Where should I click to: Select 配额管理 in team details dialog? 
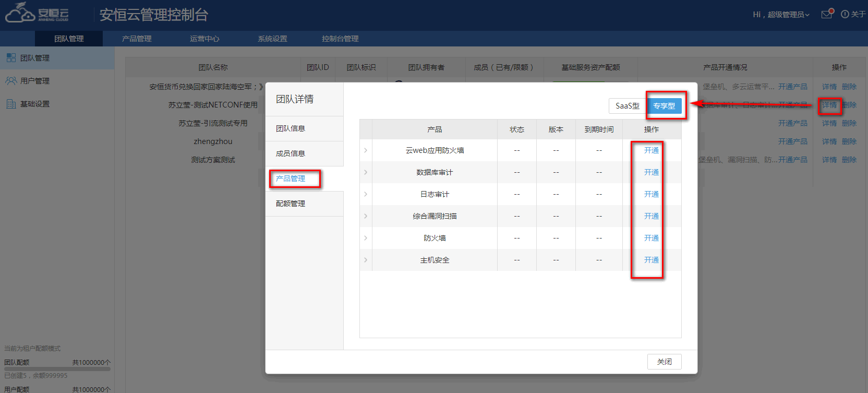pyautogui.click(x=305, y=204)
